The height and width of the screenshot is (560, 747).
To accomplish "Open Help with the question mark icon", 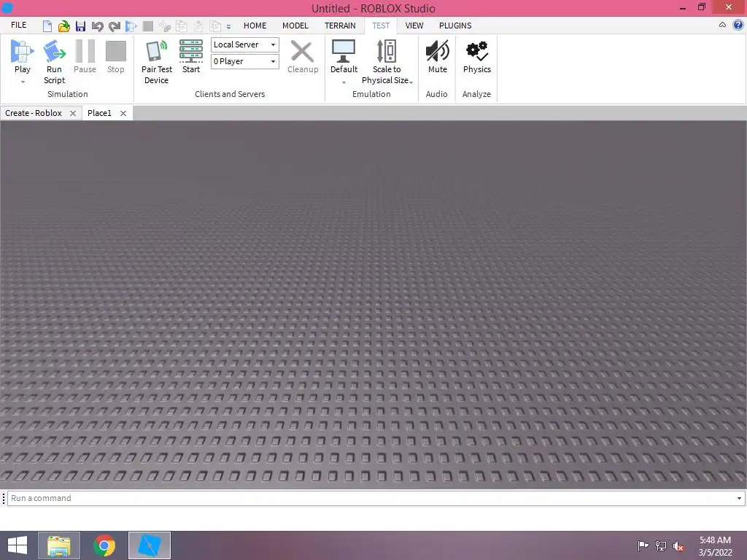I will [x=738, y=26].
